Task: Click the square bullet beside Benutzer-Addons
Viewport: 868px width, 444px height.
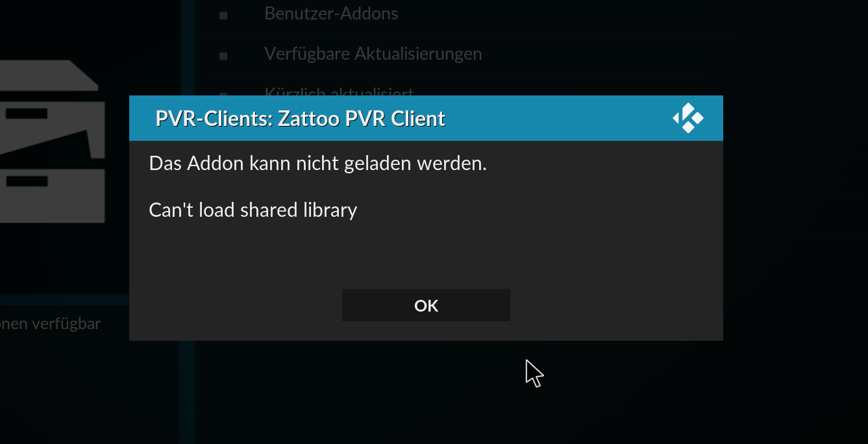Action: [x=223, y=15]
